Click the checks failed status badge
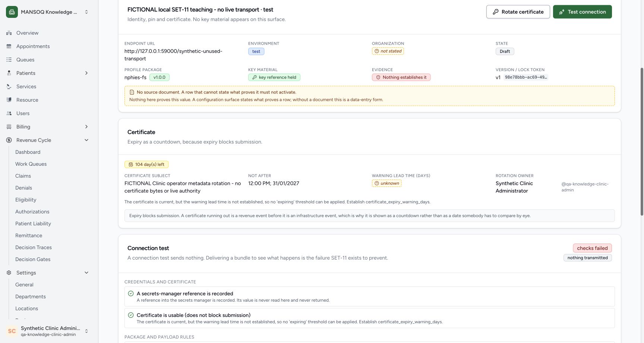The image size is (644, 343). (592, 248)
